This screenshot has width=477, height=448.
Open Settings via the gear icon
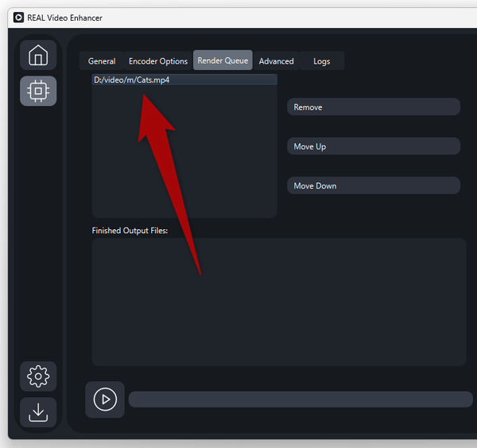[x=38, y=376]
